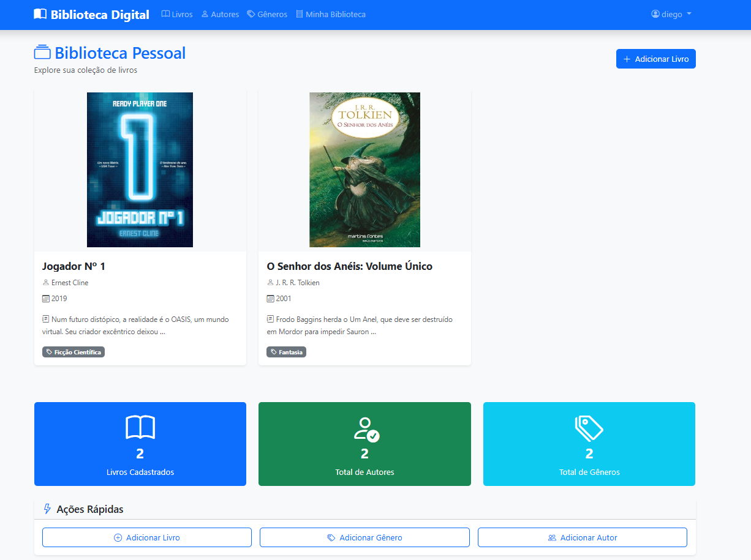Click the person icon beside J. R. R. Tolkien
The height and width of the screenshot is (560, 751).
(270, 283)
